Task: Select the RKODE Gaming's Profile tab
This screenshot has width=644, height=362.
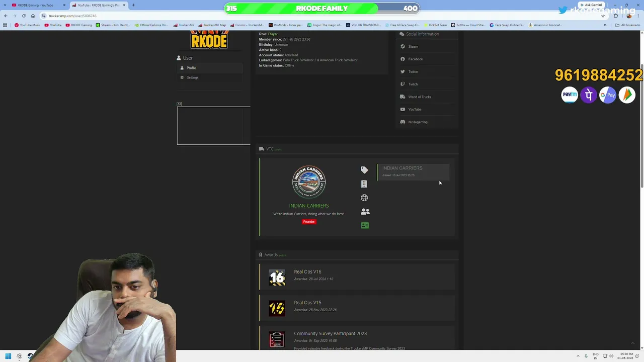Action: coord(98,5)
